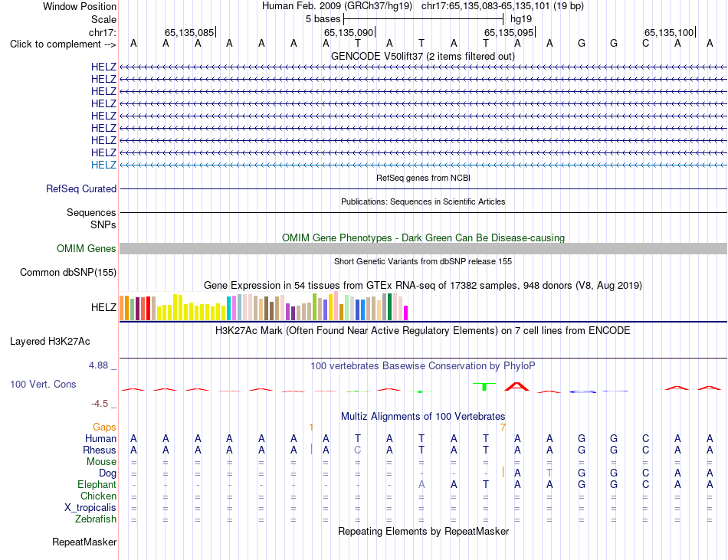Select the light blue HELZ transcript label
The width and height of the screenshot is (728, 560).
tap(103, 165)
